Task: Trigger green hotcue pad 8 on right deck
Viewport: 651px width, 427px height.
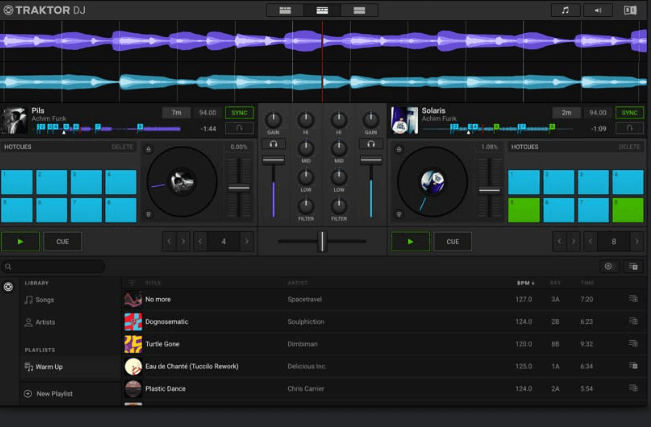Action: [628, 210]
